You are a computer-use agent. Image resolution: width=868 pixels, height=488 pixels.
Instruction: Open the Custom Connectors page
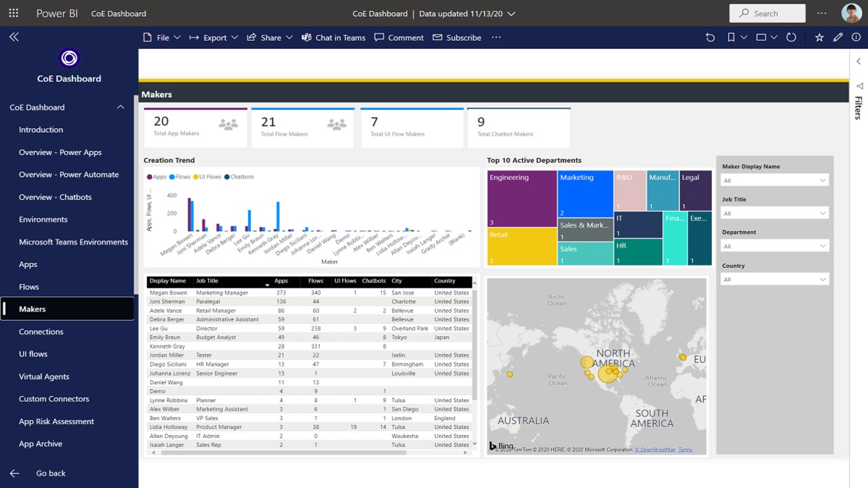click(x=54, y=399)
